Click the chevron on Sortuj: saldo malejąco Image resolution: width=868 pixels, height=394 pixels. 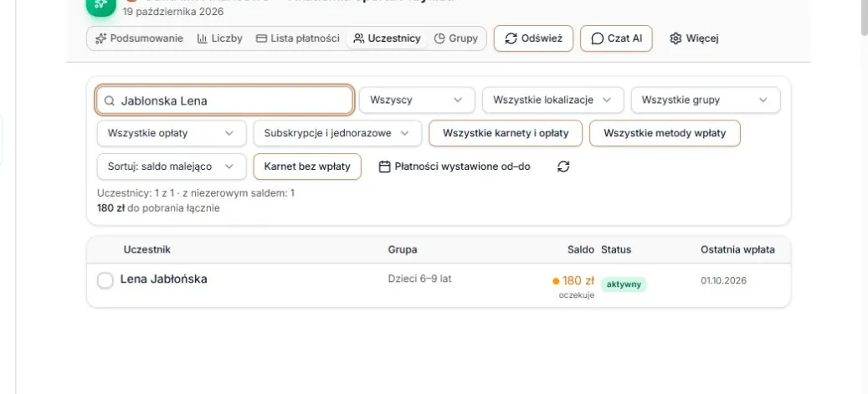(x=229, y=166)
